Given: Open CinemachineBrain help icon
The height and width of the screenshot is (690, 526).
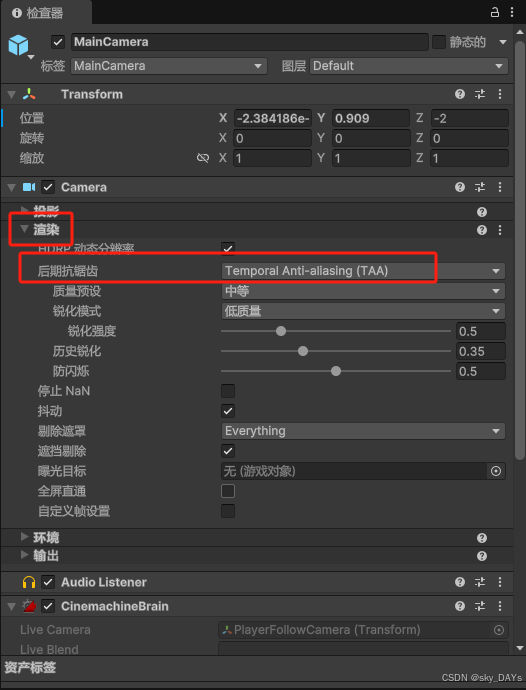Looking at the screenshot, I should pyautogui.click(x=460, y=606).
